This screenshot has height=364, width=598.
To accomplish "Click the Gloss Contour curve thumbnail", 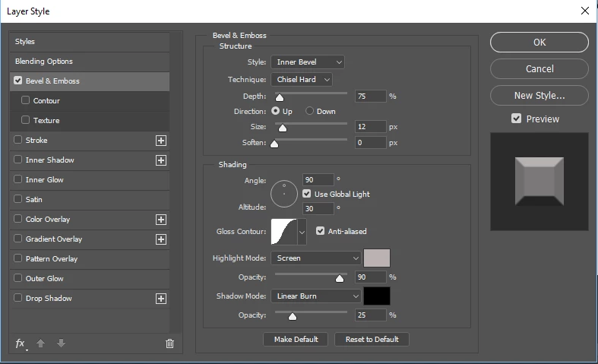I will tap(283, 232).
